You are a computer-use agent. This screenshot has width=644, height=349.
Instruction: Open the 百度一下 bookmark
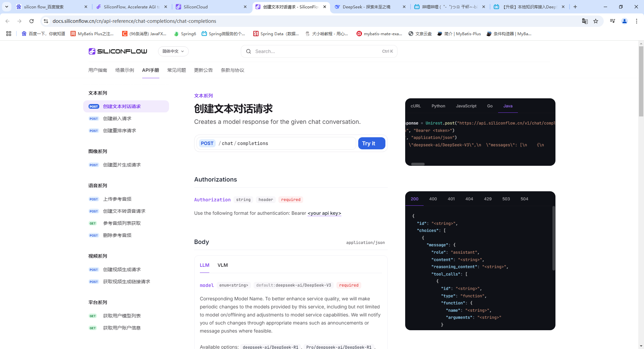(x=43, y=34)
